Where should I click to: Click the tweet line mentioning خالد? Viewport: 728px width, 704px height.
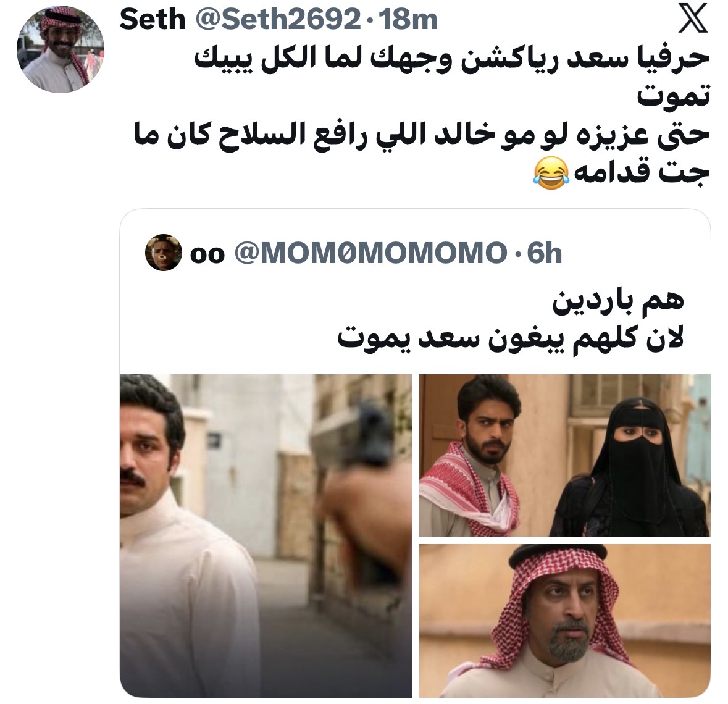pos(422,134)
